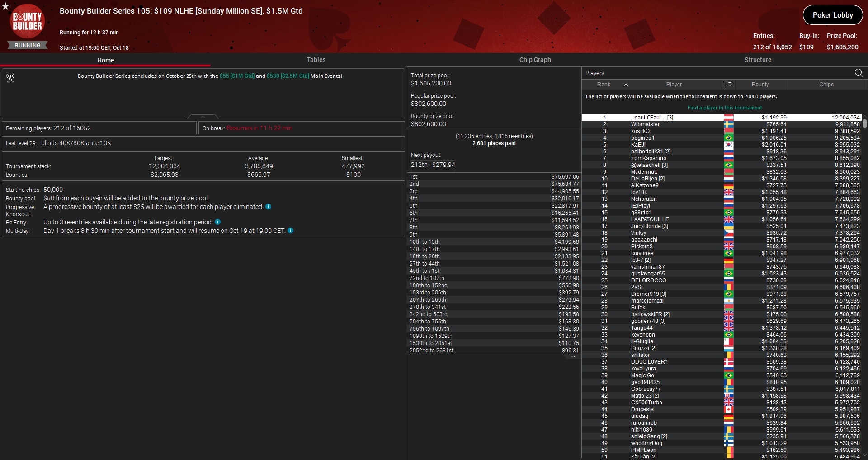This screenshot has width=868, height=460.
Task: Click the Bounty Builder logo
Action: coord(27,21)
